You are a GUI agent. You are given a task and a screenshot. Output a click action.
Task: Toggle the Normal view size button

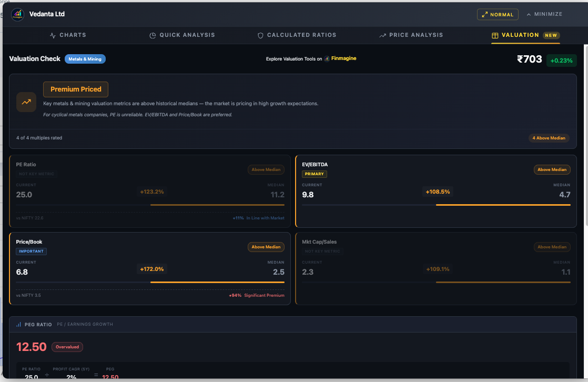pyautogui.click(x=497, y=15)
